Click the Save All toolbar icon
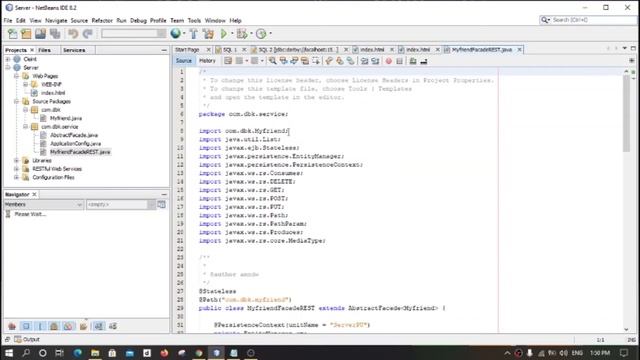The image size is (640, 360). pyautogui.click(x=55, y=34)
